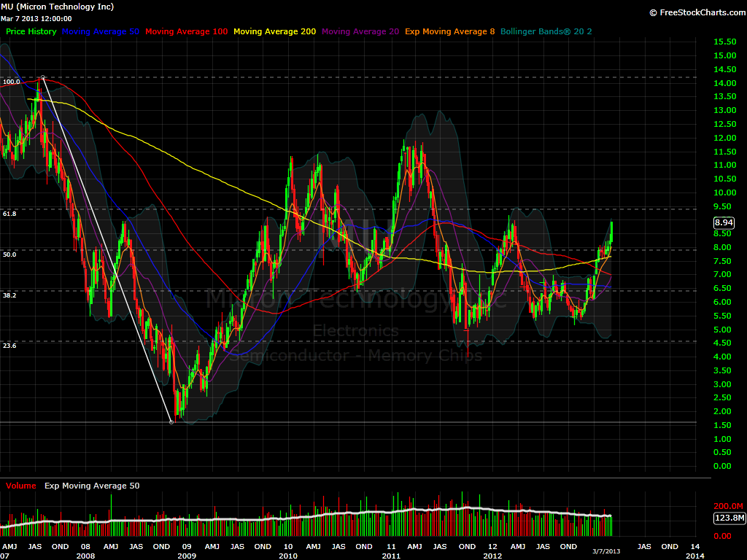747x560 pixels.
Task: Click the MU ticker title bar text
Action: [x=58, y=7]
